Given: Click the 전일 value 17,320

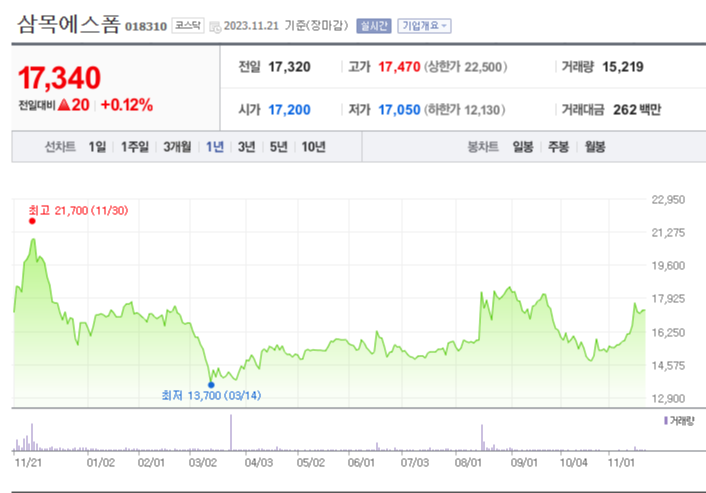Looking at the screenshot, I should [x=290, y=67].
